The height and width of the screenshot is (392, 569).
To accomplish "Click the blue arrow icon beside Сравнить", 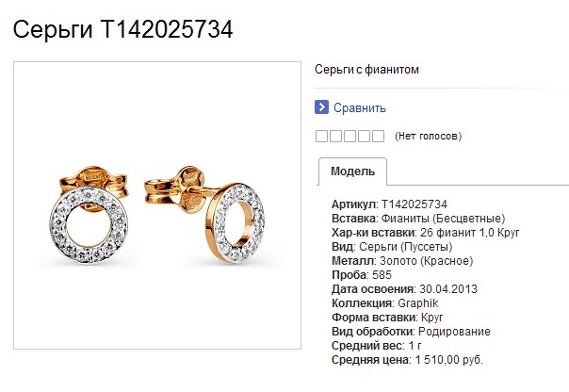I will [321, 107].
